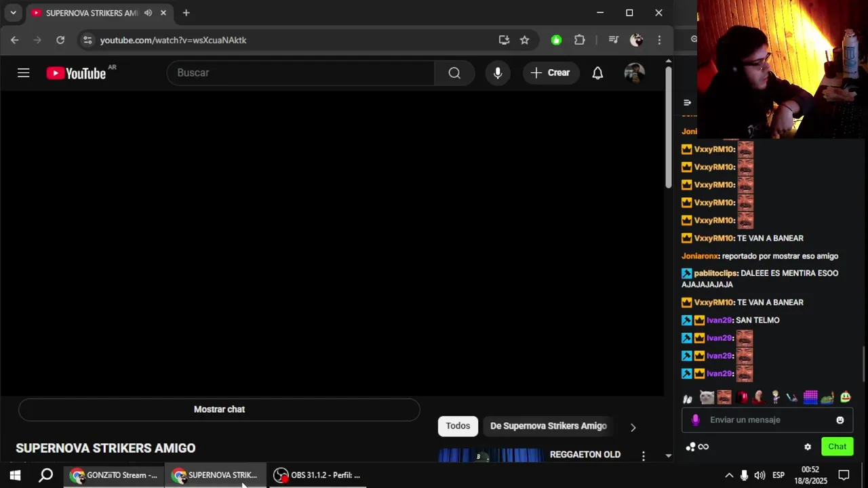This screenshot has width=868, height=488.
Task: Click the Buscar search field
Action: click(300, 73)
